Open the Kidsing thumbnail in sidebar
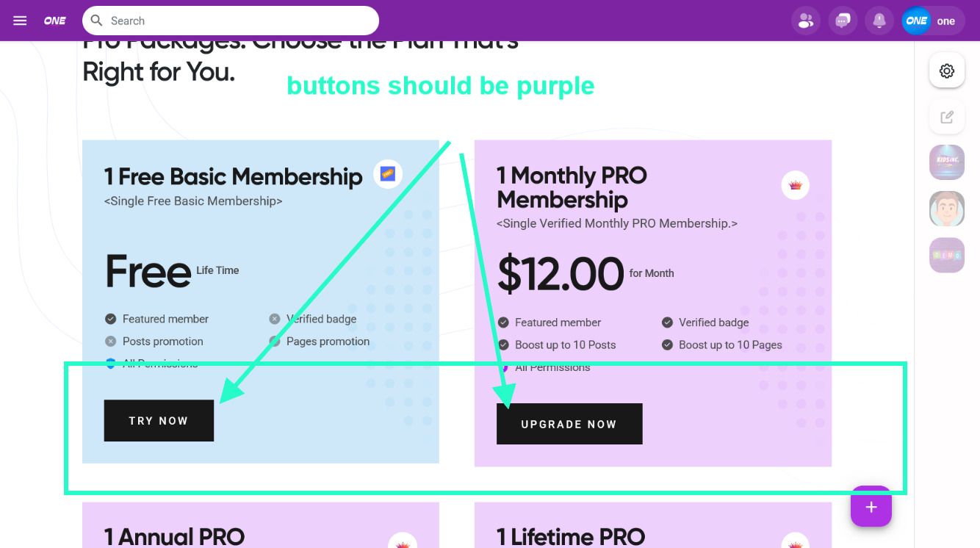 946,162
